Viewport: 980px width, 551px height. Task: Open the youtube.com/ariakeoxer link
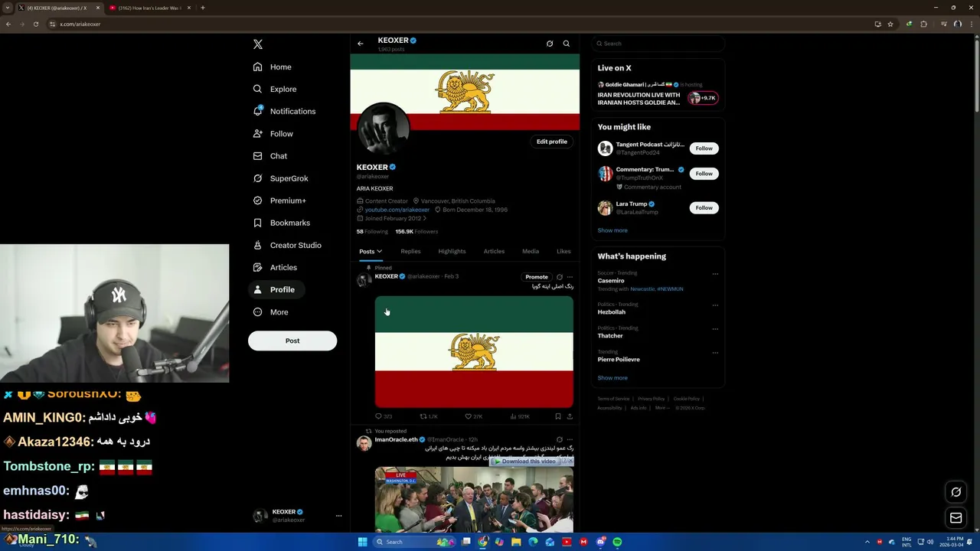[397, 210]
